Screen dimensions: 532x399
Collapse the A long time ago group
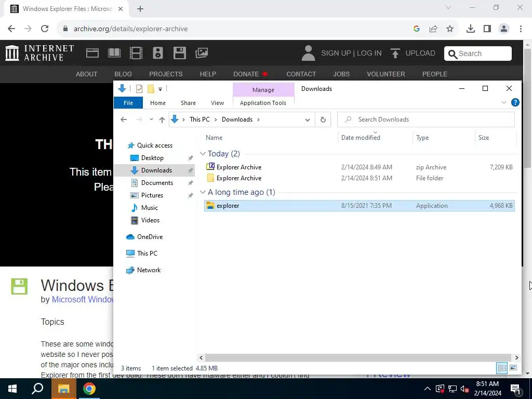tap(203, 192)
